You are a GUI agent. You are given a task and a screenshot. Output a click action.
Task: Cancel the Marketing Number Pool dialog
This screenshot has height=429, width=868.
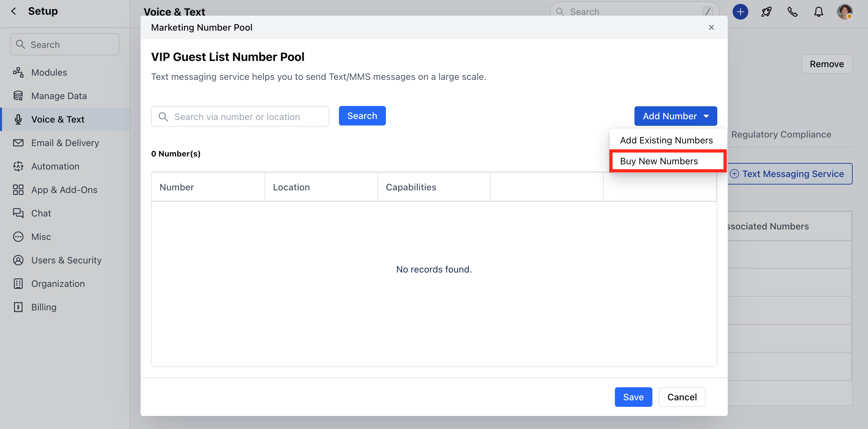[682, 397]
